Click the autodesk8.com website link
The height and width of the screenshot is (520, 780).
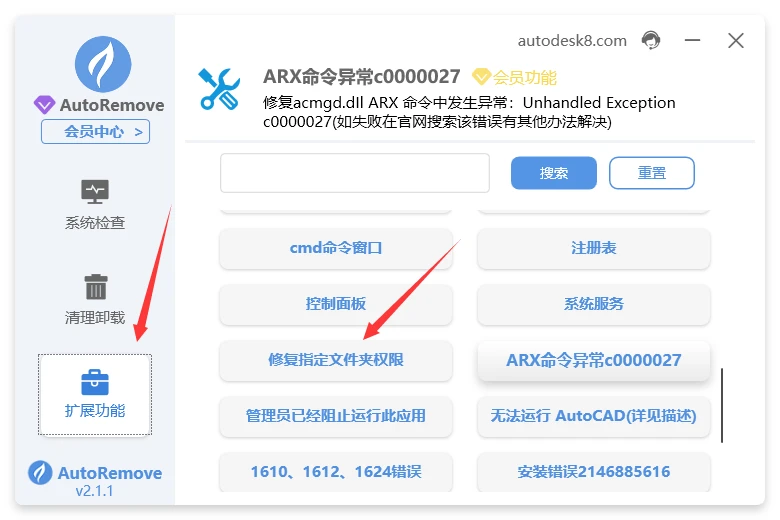572,41
